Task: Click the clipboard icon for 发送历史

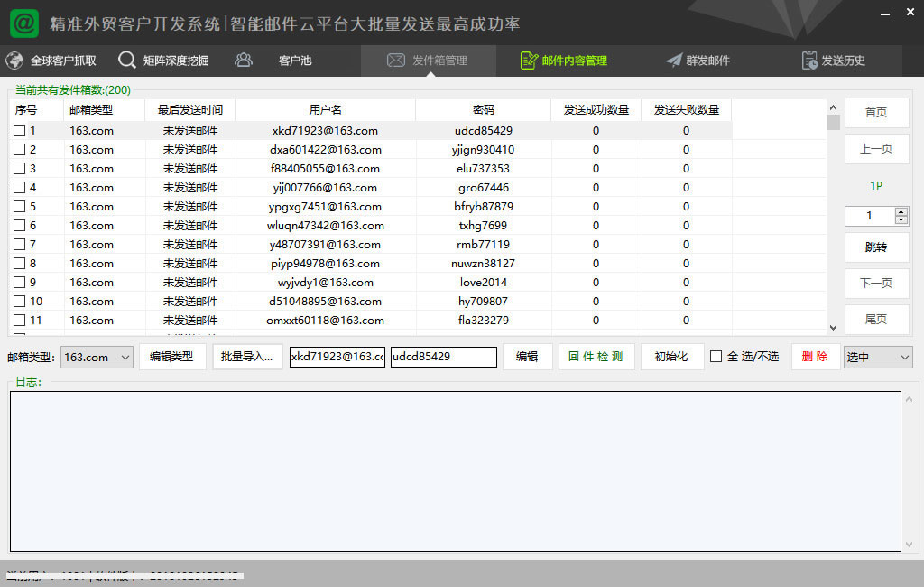Action: pyautogui.click(x=809, y=61)
